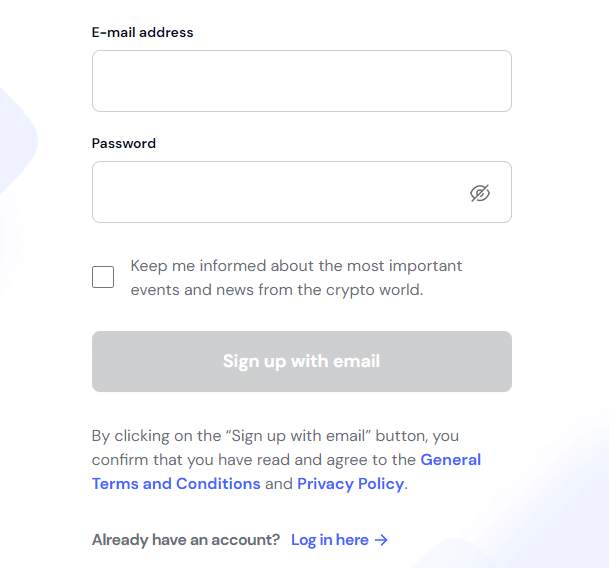Click the "Keep me informed" checkbox label

(296, 267)
